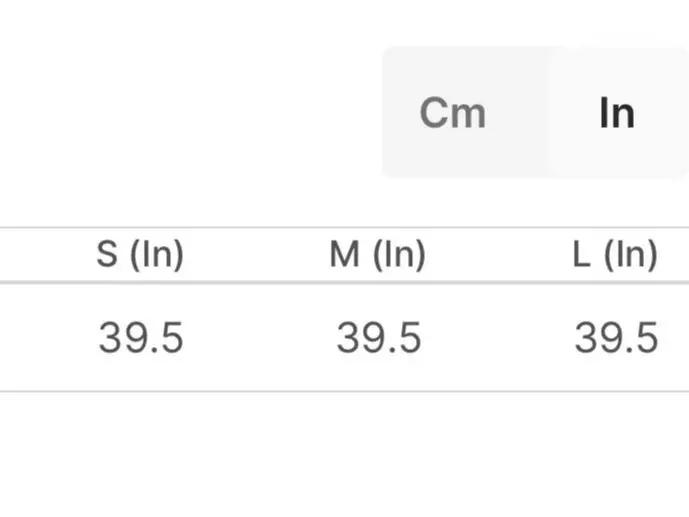Toggle size chart to centimeters
Image resolution: width=689 pixels, height=517 pixels.
453,112
